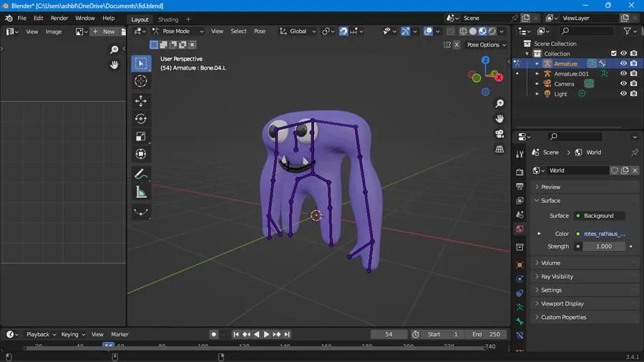Image resolution: width=644 pixels, height=362 pixels.
Task: Open the Output properties tab
Action: point(519,186)
